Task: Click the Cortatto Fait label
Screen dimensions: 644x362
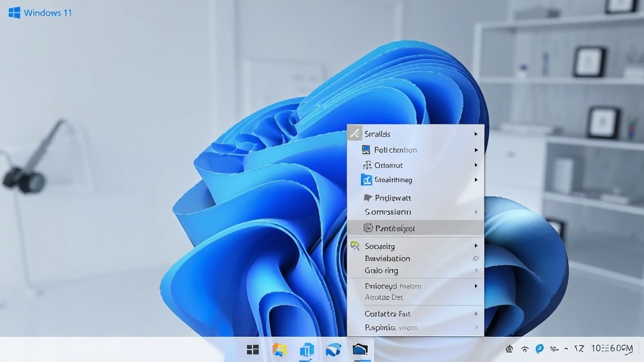Action: coord(387,314)
